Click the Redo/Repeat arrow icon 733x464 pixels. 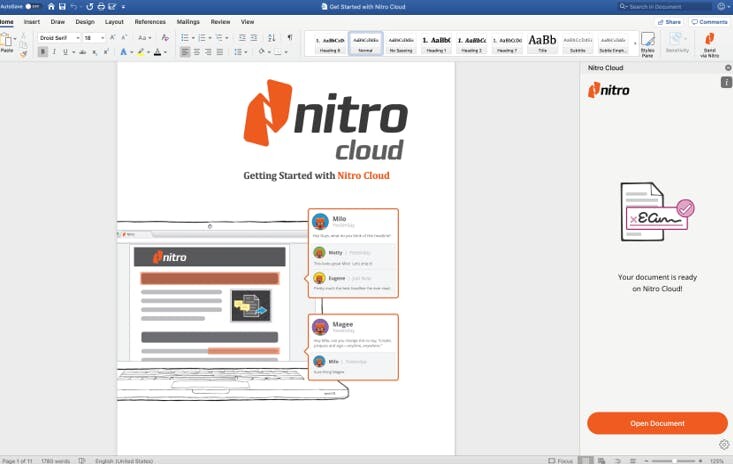tap(90, 7)
